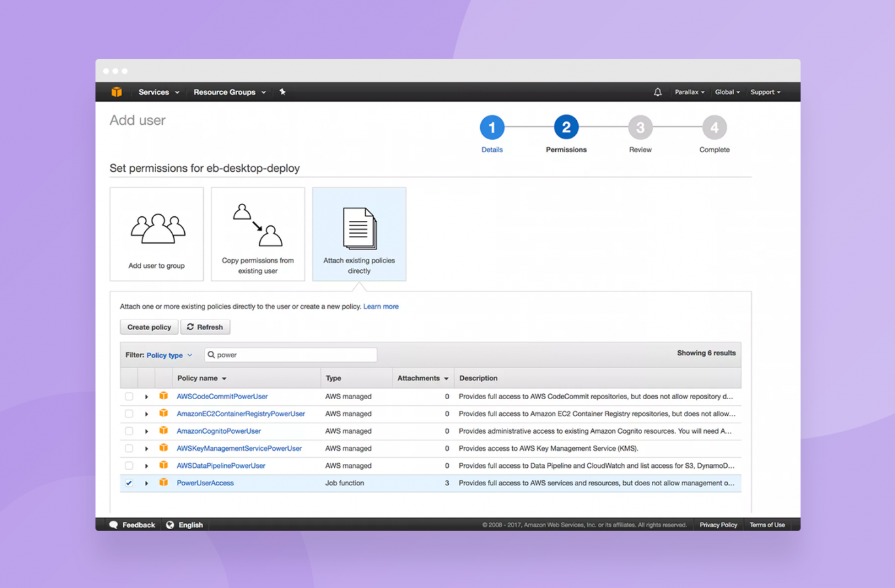Click the orange icon beside PowerUserAccess

(x=163, y=483)
